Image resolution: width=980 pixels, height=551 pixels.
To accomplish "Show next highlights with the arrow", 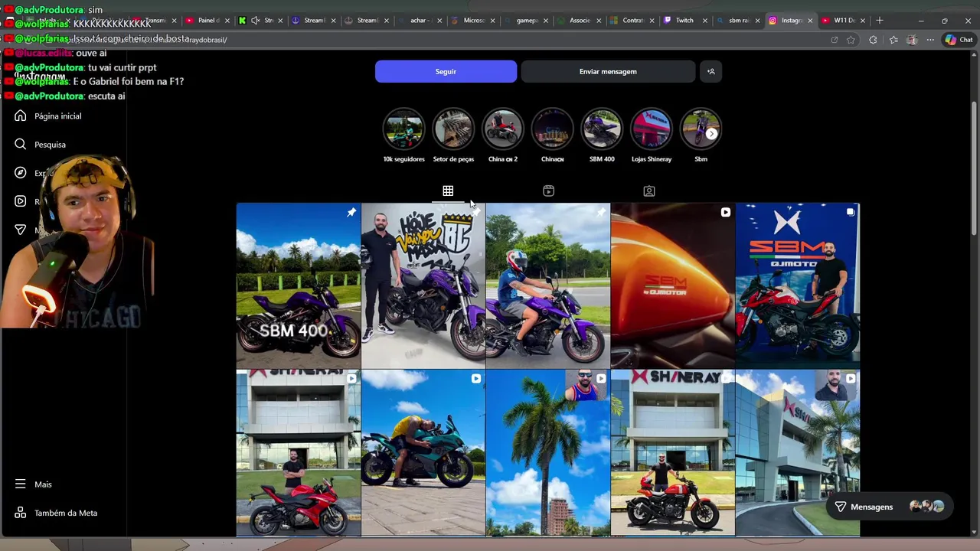I will (x=711, y=134).
